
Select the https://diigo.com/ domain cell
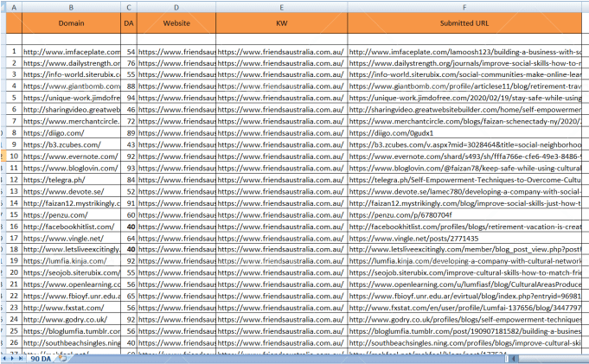pos(72,132)
